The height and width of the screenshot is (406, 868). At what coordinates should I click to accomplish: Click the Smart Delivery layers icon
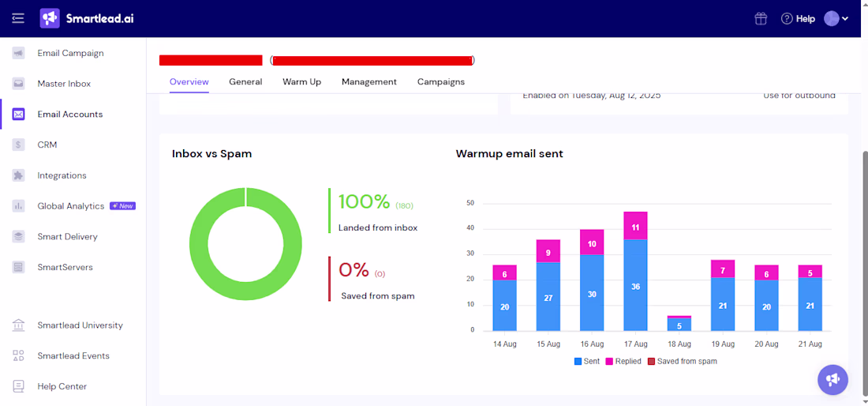click(18, 236)
